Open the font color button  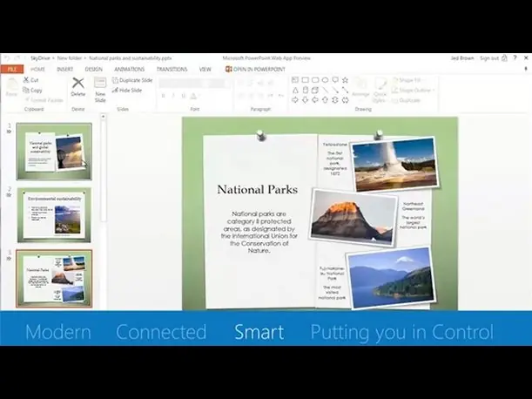tap(194, 96)
